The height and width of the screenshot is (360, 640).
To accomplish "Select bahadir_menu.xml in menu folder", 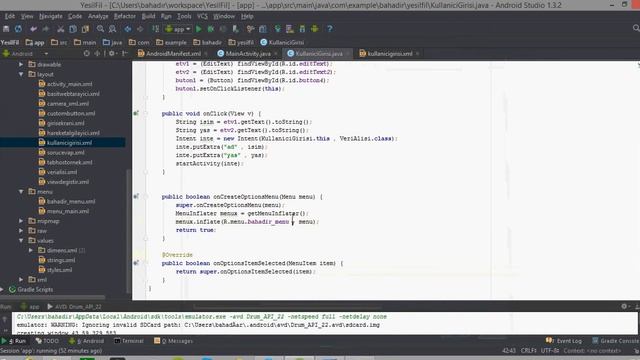I will pyautogui.click(x=67, y=202).
